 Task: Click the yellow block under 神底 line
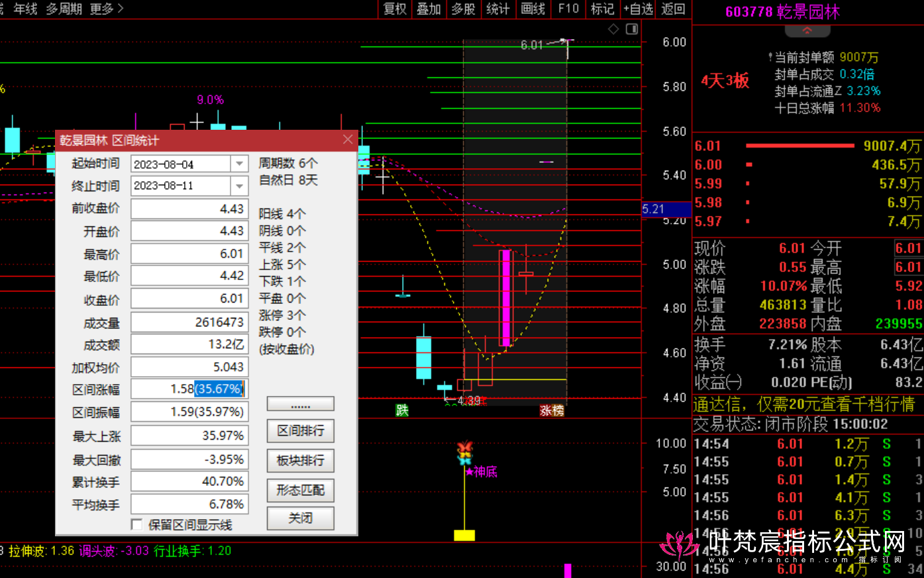click(464, 535)
